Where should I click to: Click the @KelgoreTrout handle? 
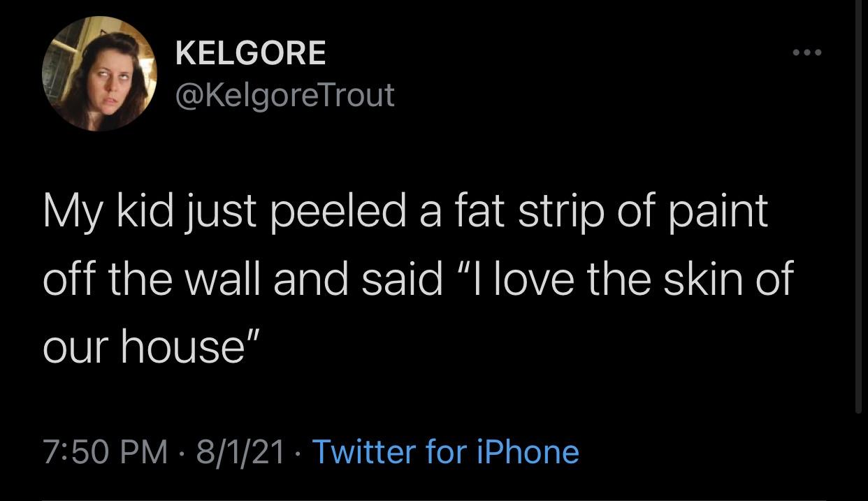coord(284,94)
